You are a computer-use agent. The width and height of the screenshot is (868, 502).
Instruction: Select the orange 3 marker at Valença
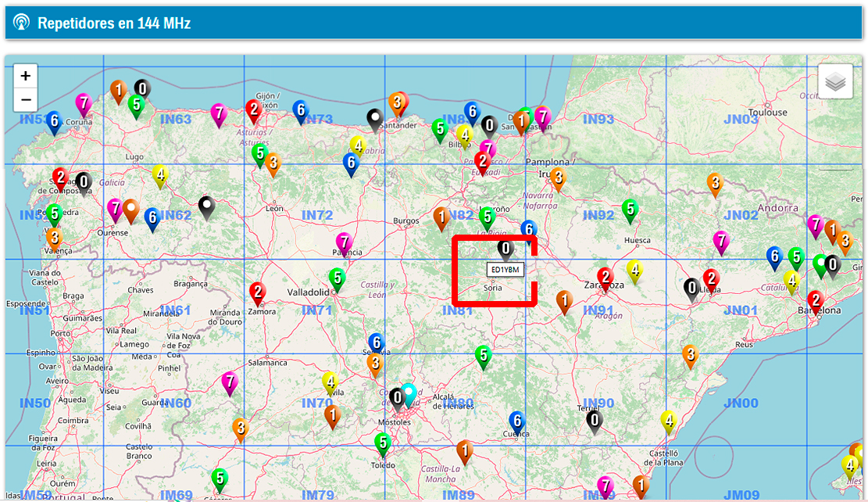pyautogui.click(x=54, y=240)
